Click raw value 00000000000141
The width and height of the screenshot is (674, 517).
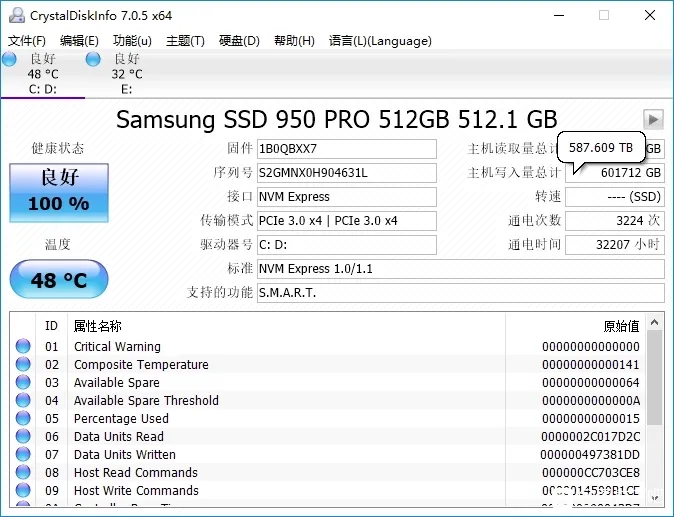coord(591,364)
